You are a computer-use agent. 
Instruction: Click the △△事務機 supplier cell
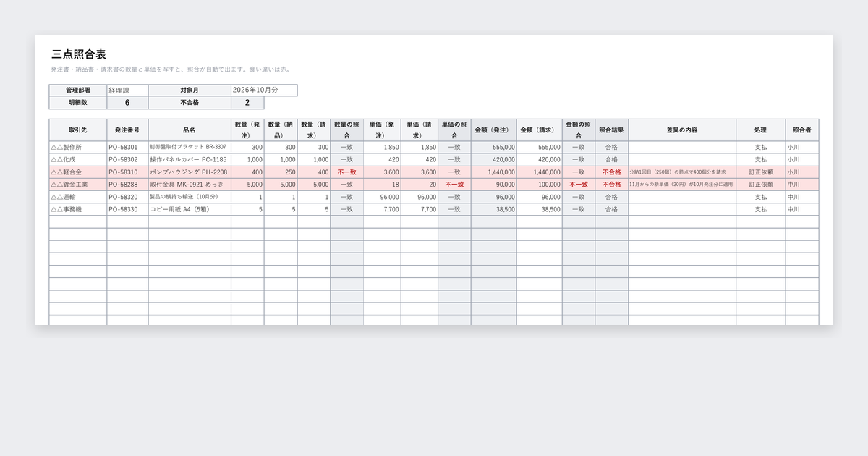78,209
